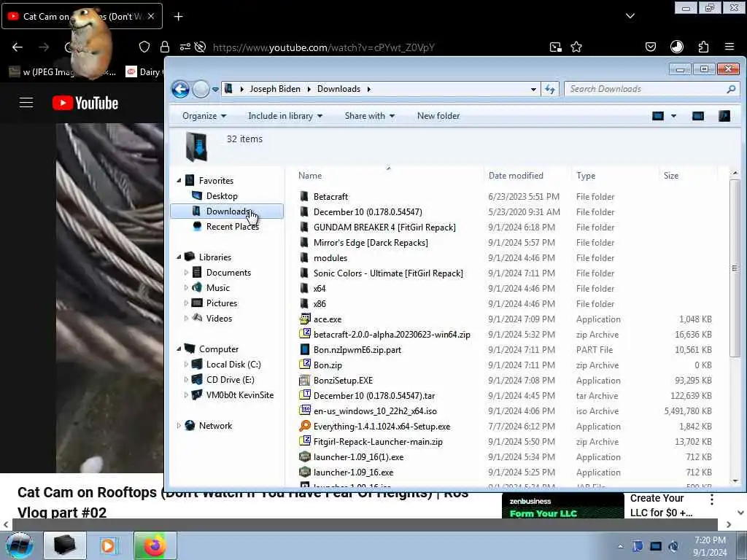Viewport: 747px width, 560px height.
Task: Select the Windows 10 iso file icon
Action: pyautogui.click(x=304, y=411)
